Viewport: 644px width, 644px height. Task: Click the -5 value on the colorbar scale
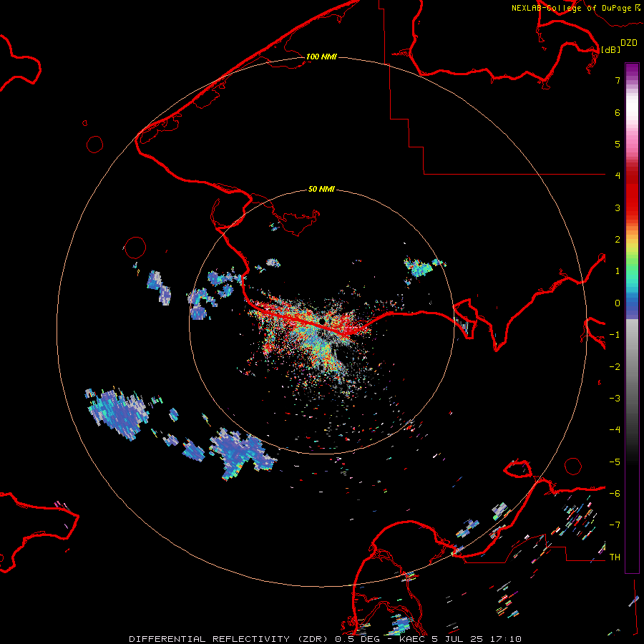(x=615, y=462)
